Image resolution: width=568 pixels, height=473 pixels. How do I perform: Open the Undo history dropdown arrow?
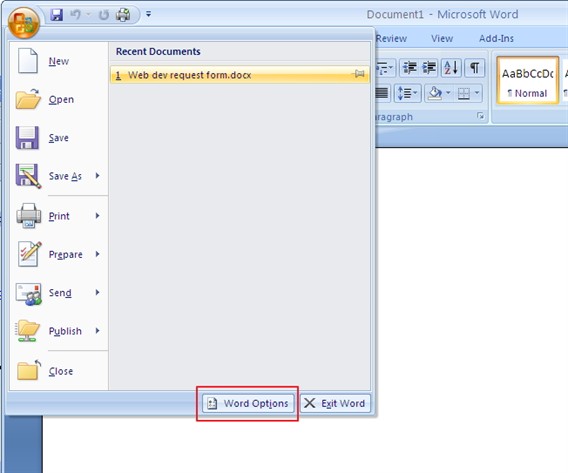[x=88, y=14]
